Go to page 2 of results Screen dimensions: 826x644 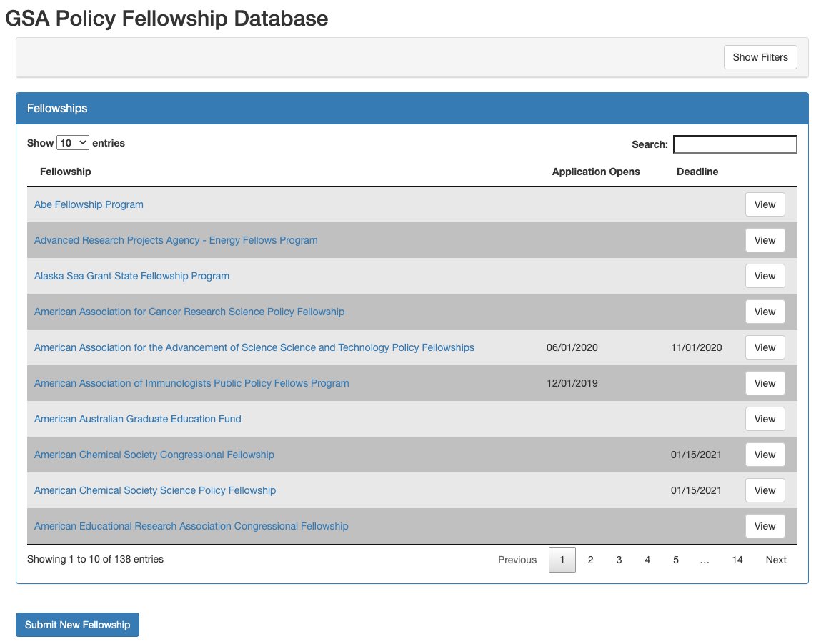tap(590, 560)
